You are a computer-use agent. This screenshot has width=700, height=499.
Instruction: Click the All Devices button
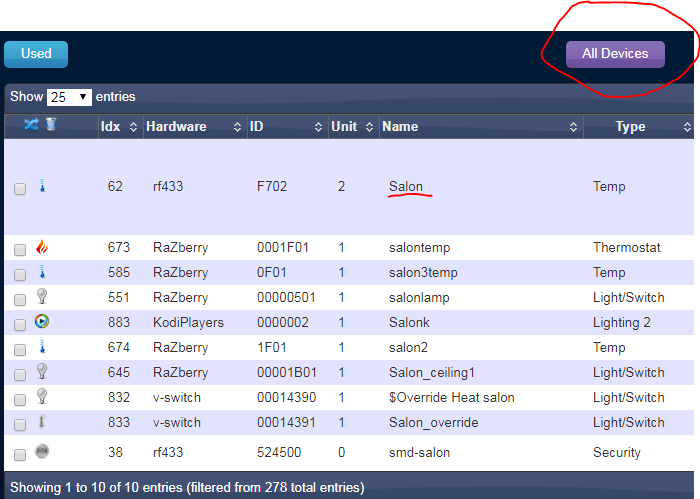click(615, 54)
